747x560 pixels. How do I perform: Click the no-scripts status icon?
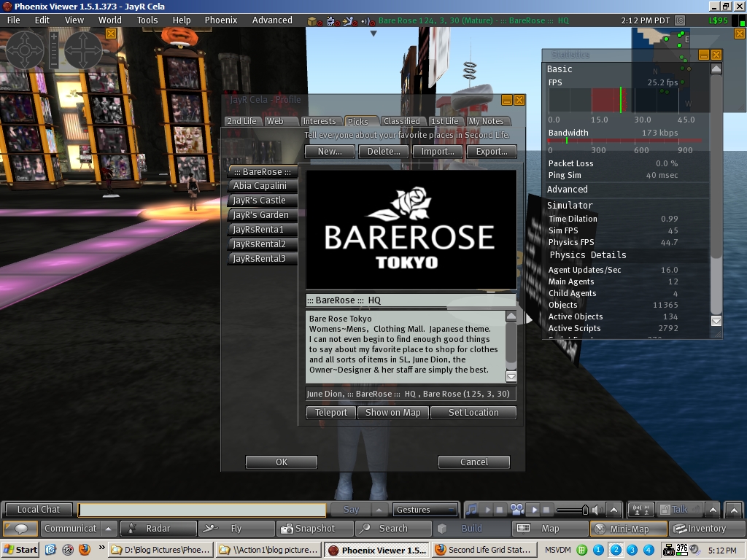(x=333, y=21)
